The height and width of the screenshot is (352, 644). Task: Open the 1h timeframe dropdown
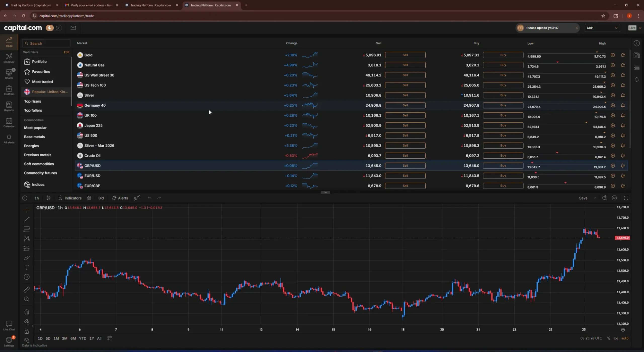coord(37,198)
